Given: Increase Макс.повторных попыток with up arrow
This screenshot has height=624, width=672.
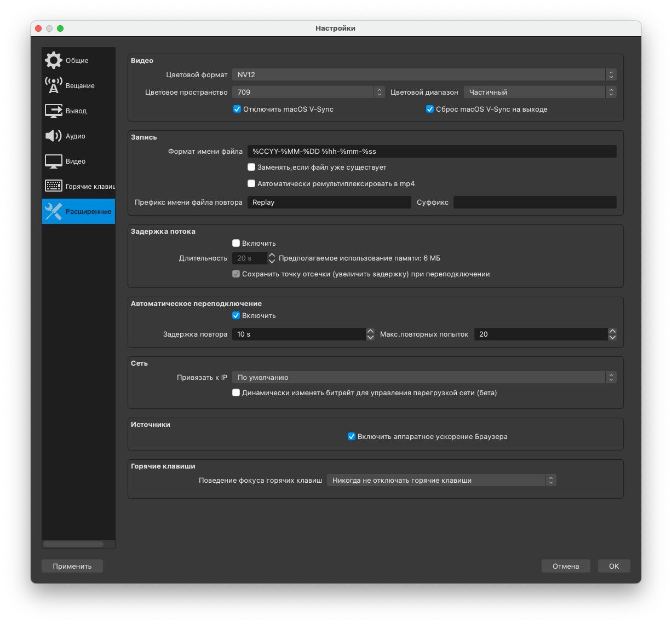Looking at the screenshot, I should coord(612,331).
